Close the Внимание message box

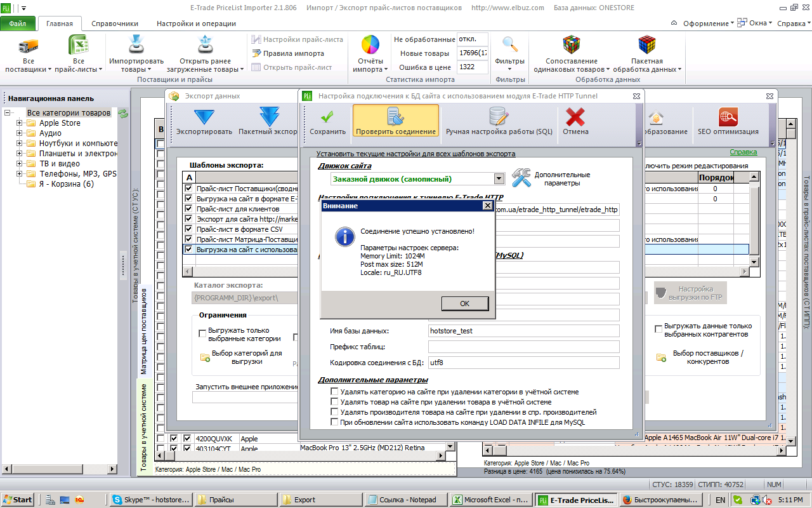[487, 206]
